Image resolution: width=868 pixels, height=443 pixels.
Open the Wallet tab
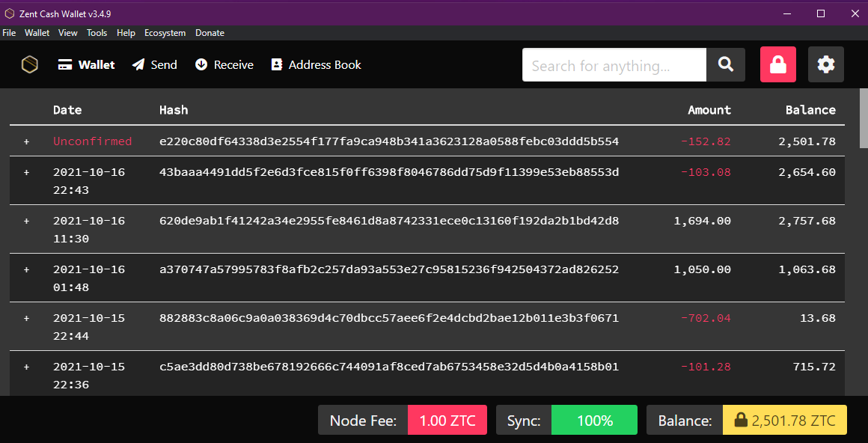[x=86, y=65]
